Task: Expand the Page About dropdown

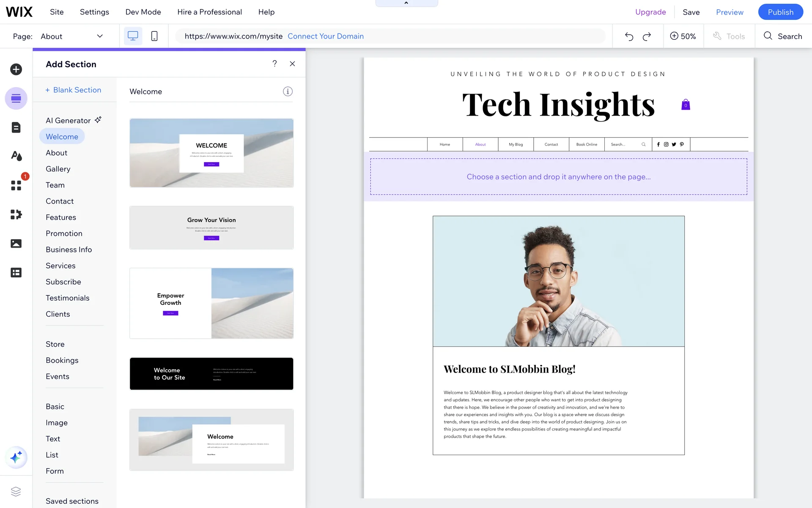Action: [x=100, y=36]
